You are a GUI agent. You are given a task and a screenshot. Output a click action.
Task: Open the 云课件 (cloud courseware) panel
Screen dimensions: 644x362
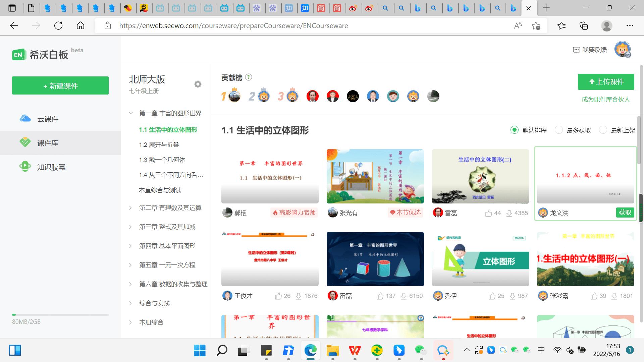47,119
